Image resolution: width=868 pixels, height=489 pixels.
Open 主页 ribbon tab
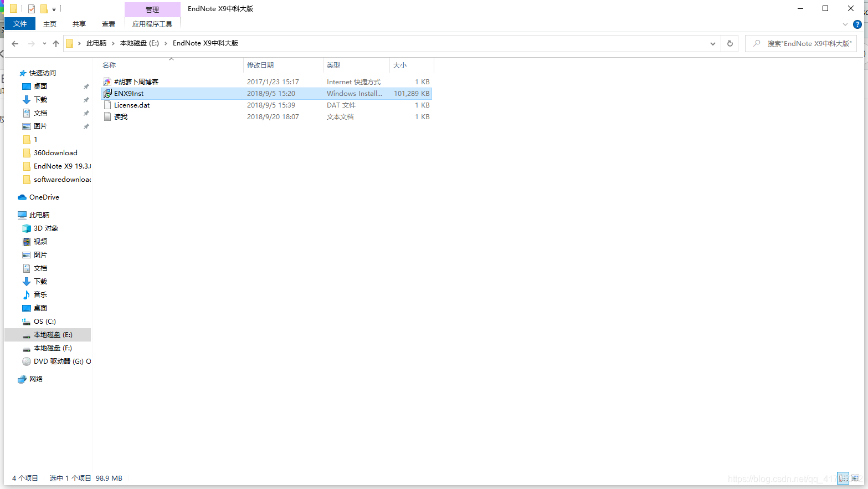[50, 24]
